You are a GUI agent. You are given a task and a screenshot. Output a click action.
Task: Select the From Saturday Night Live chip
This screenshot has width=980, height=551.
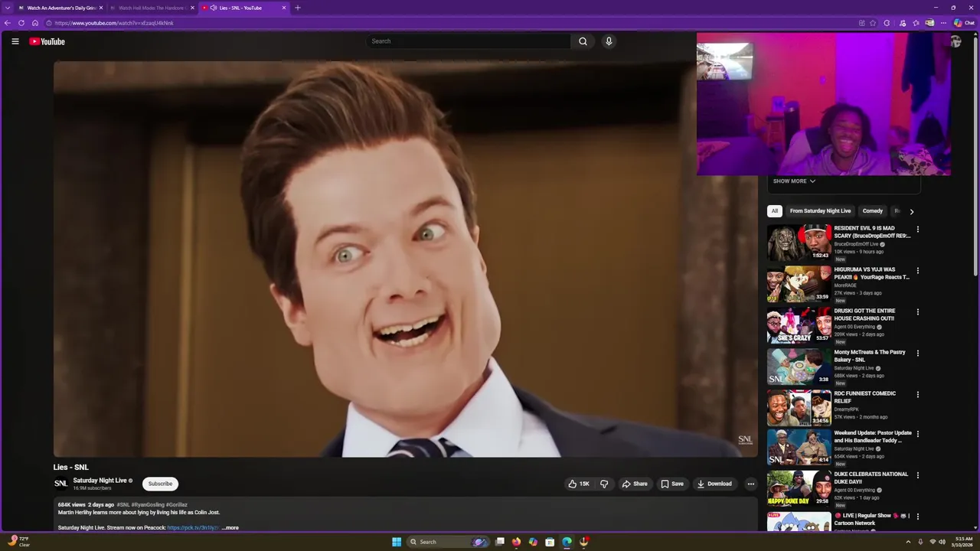point(820,211)
